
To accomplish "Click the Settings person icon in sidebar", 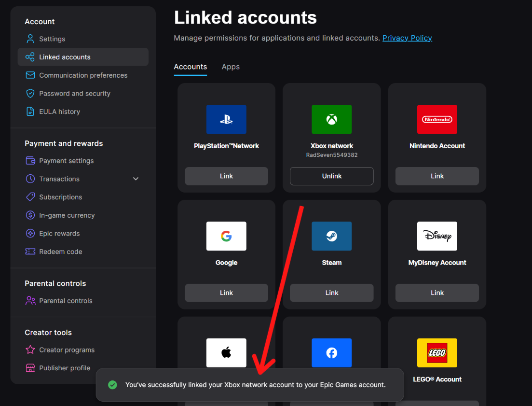I will [x=30, y=39].
